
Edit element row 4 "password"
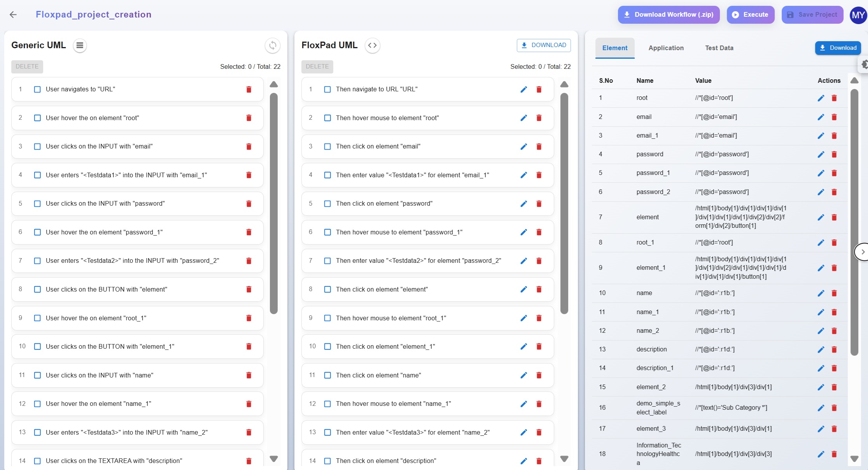tap(821, 154)
